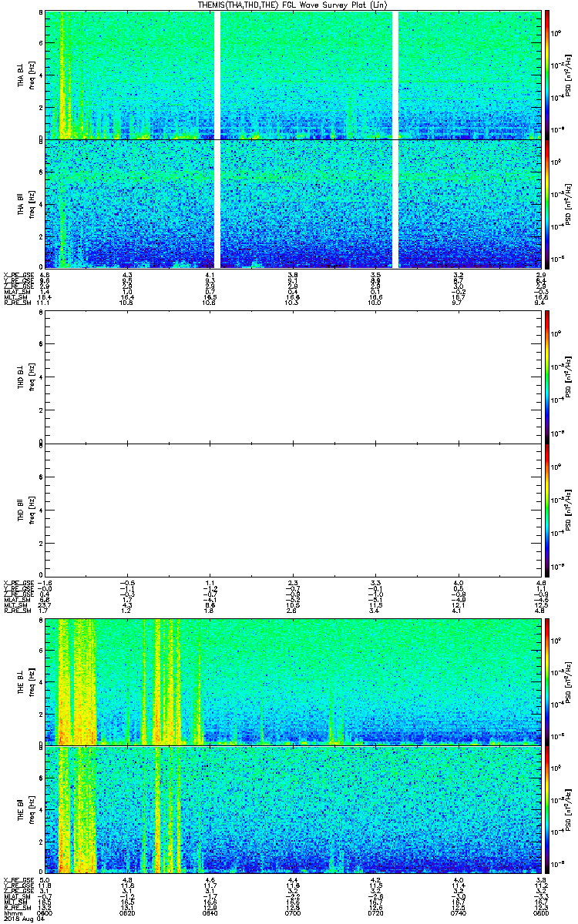The image size is (578, 924).
Task: Click the first white data gap in THA B⊥ spectrogram
Action: pos(217,75)
